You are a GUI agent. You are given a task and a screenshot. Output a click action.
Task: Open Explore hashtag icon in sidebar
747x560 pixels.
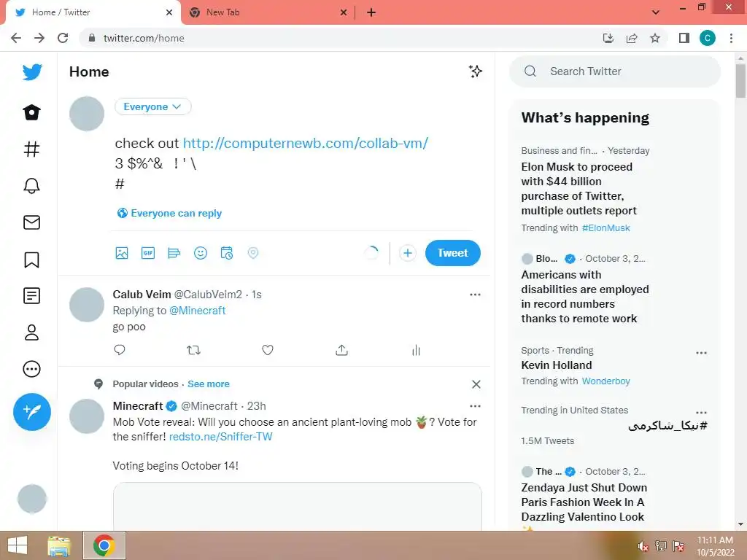coord(31,149)
